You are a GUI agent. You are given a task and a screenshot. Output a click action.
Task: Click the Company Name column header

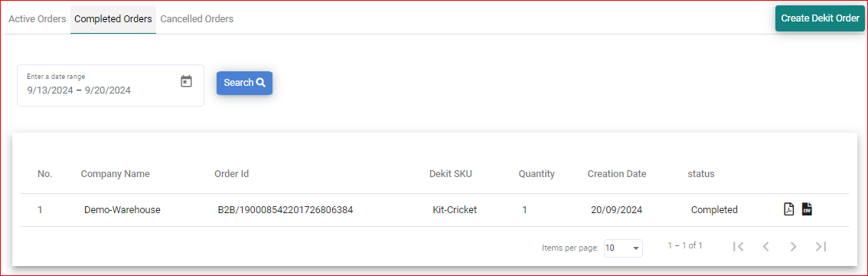[115, 173]
